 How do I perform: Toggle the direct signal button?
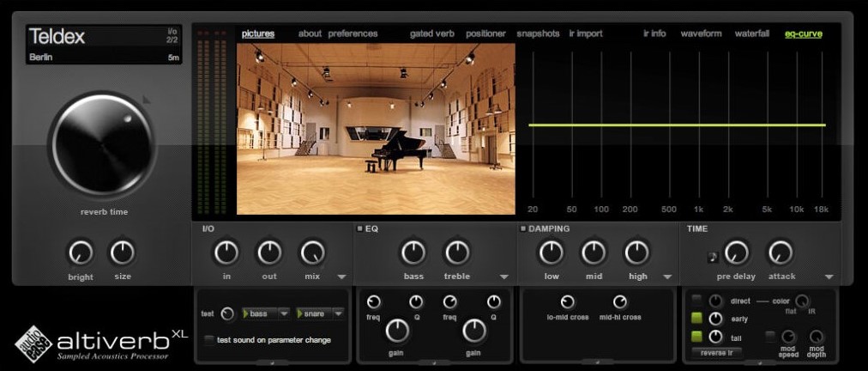point(697,301)
